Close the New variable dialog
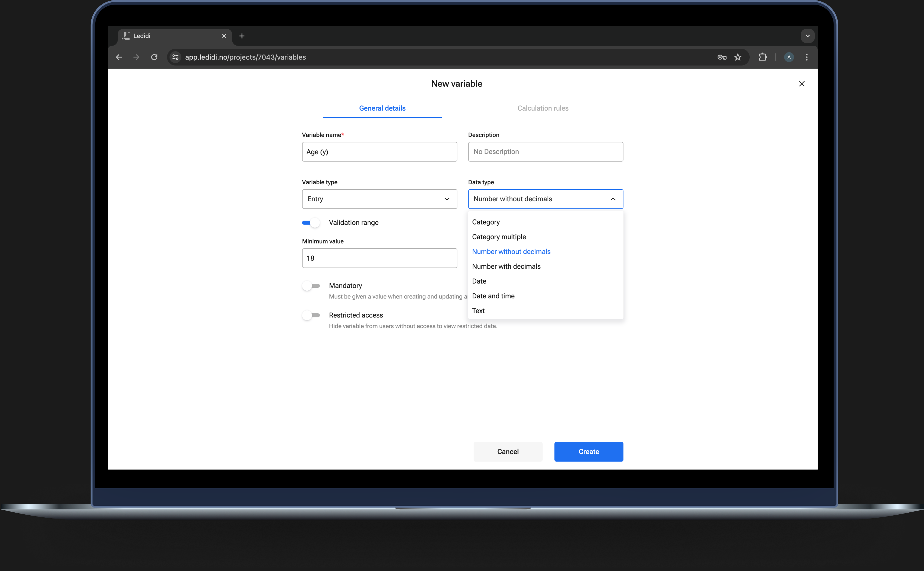The height and width of the screenshot is (571, 924). coord(802,84)
